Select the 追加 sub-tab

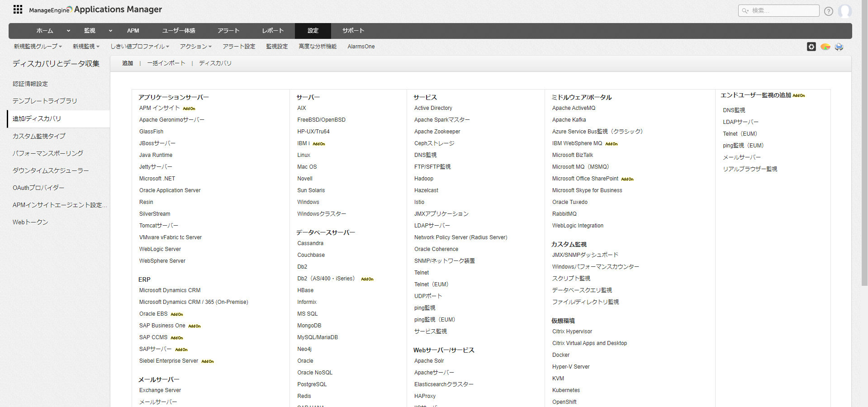128,63
